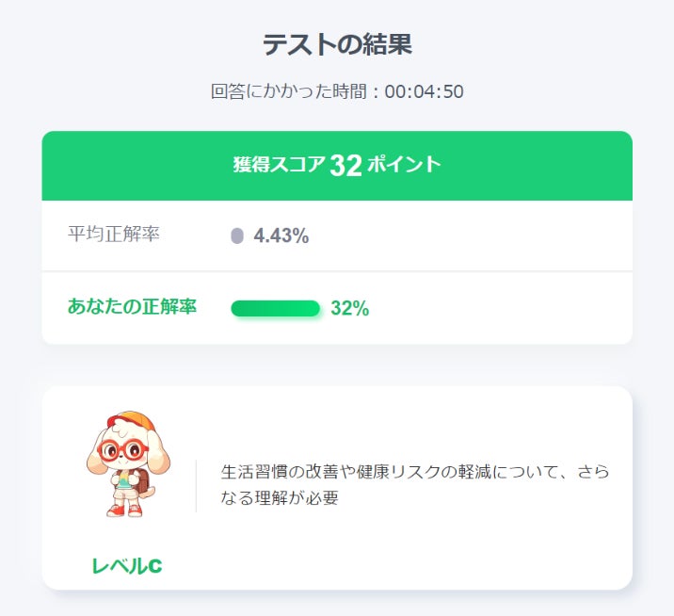This screenshot has width=674, height=616.
Task: Click the 生活習慣の改善 advice message text
Action: point(415,485)
